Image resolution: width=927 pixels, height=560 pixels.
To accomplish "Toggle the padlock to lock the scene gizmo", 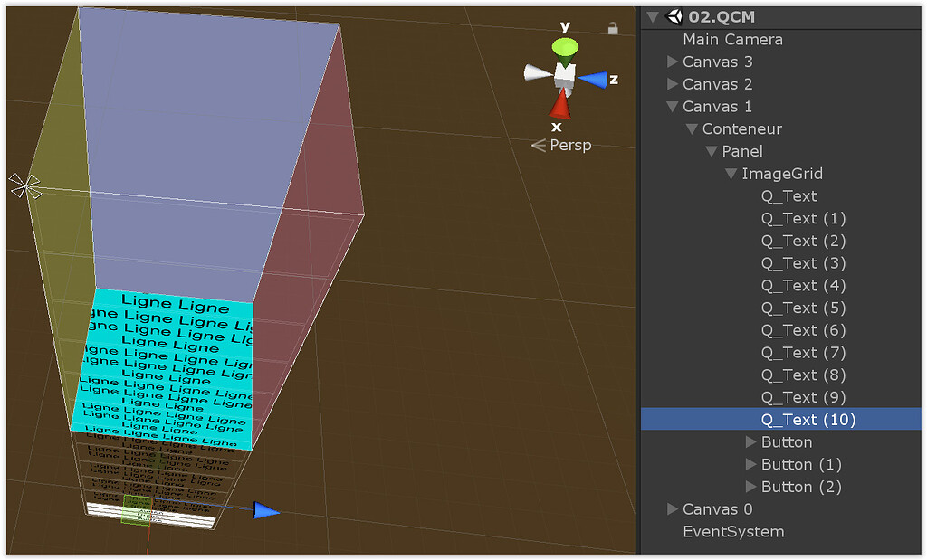I will 612,28.
